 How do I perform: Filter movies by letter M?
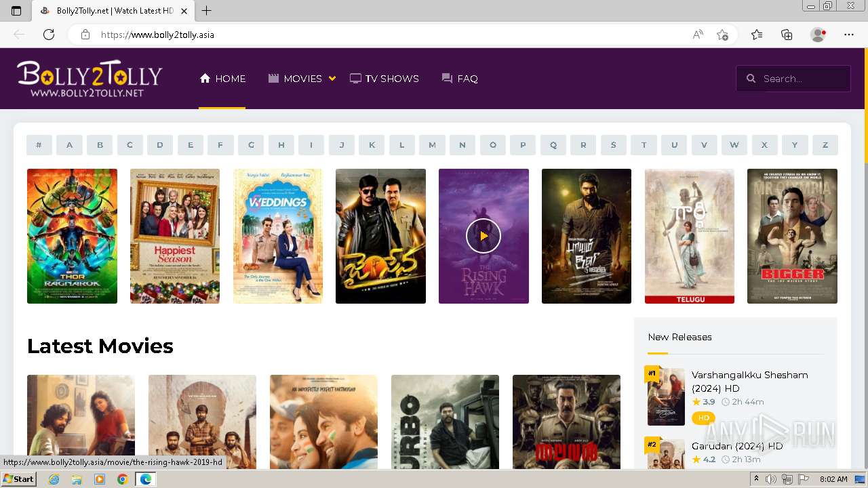click(432, 145)
